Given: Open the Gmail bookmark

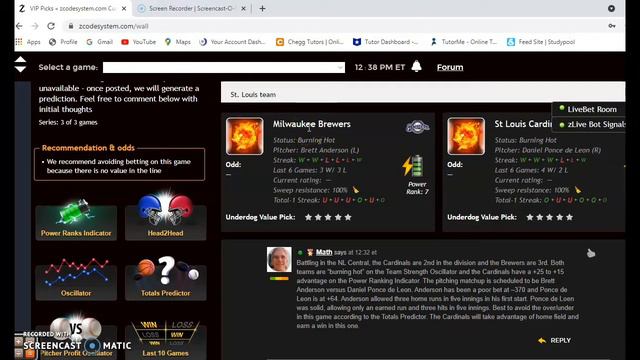Looking at the screenshot, I should (x=100, y=42).
